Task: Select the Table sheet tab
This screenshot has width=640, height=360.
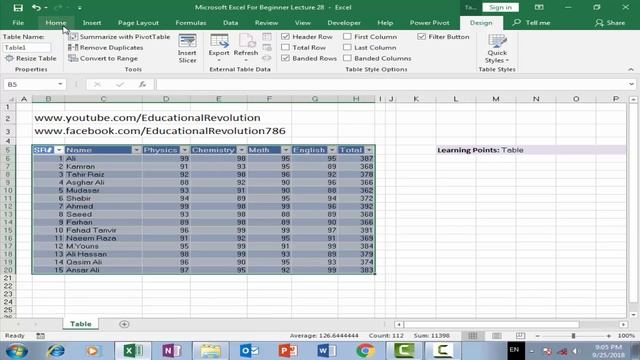Action: tap(81, 324)
